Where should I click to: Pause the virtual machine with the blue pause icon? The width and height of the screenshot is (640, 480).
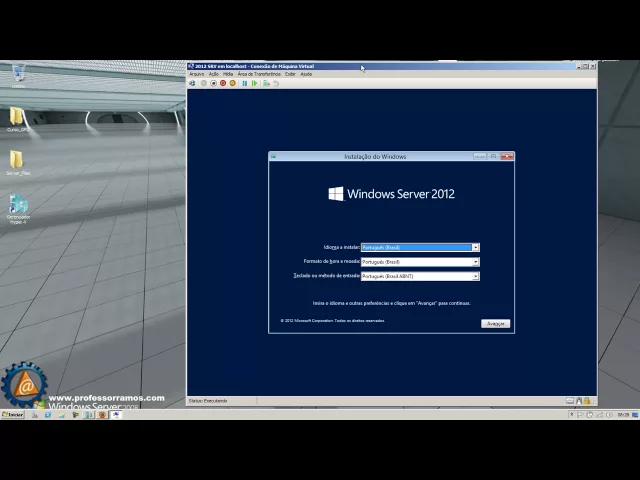[x=244, y=83]
